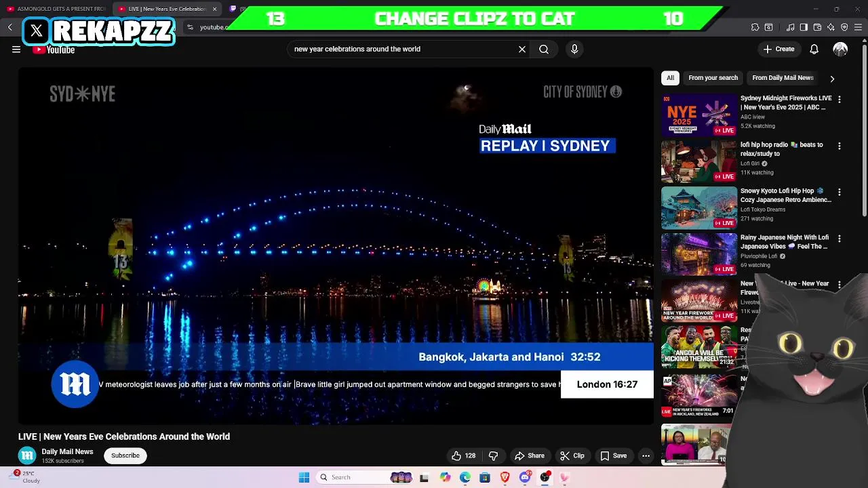Go back with browser back arrow

(x=9, y=27)
